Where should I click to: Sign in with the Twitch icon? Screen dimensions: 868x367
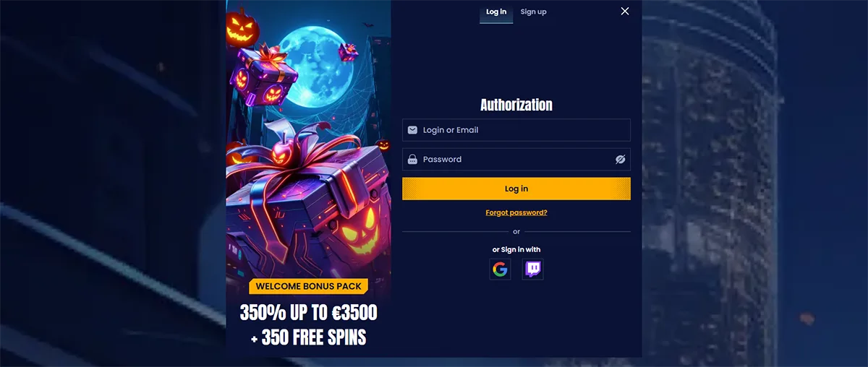pos(533,269)
